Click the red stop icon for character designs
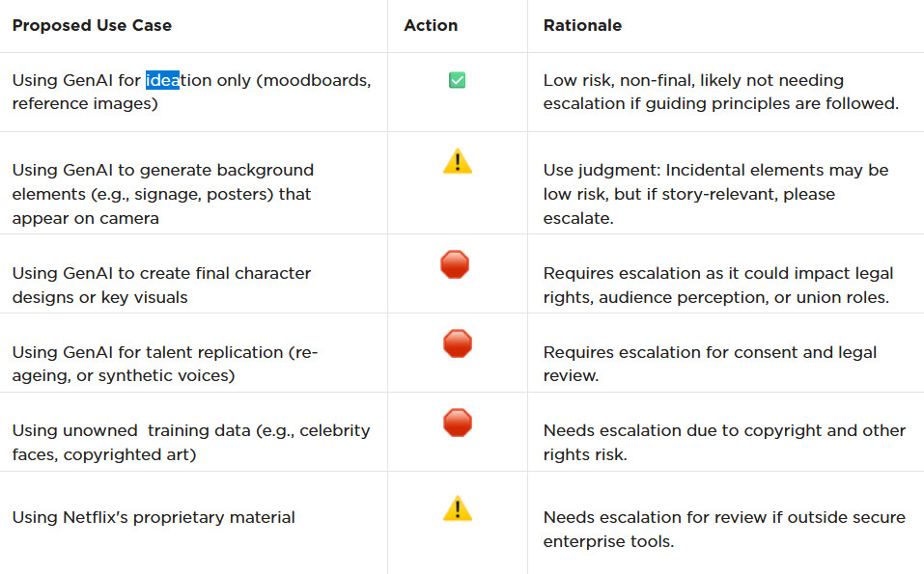The height and width of the screenshot is (574, 924). [x=455, y=264]
